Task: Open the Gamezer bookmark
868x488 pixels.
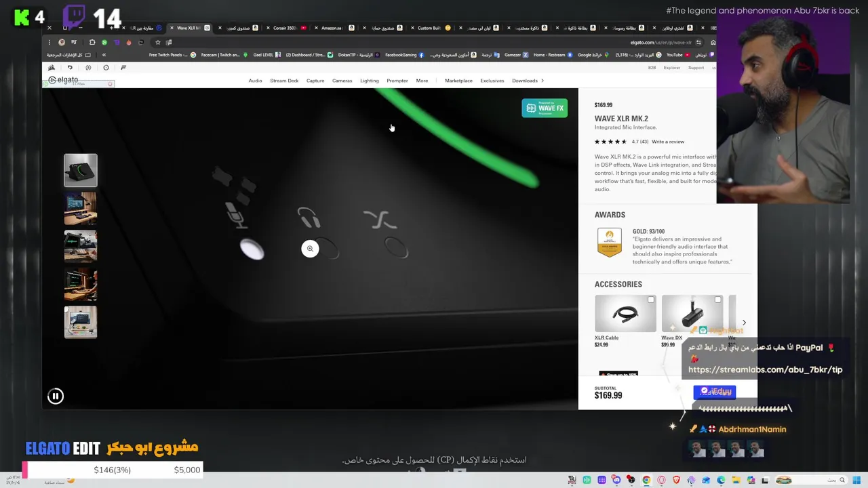Action: point(516,55)
